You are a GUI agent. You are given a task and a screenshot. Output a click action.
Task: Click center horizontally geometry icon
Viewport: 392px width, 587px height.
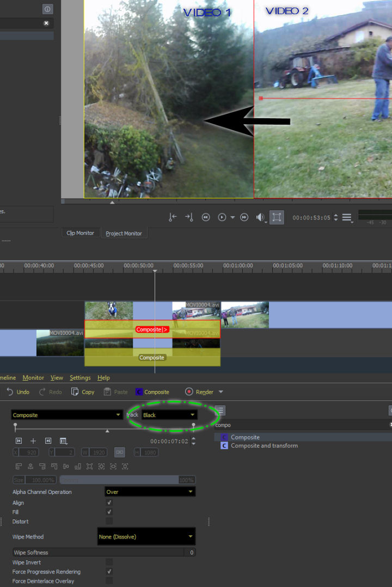(x=30, y=466)
